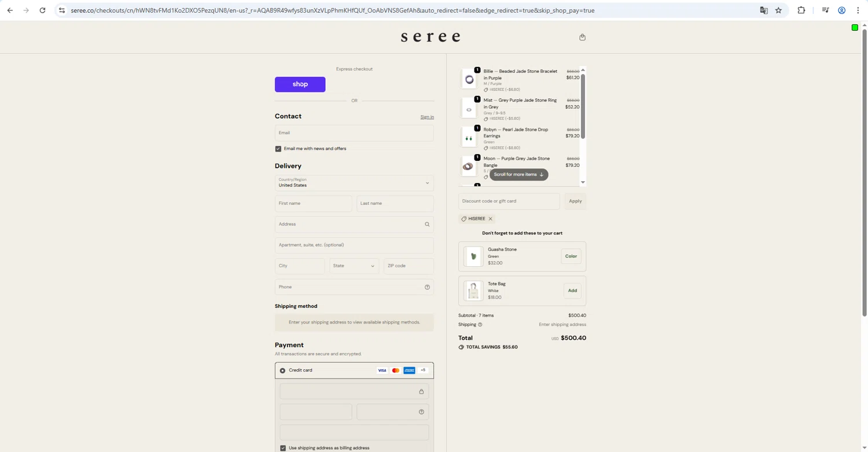Image resolution: width=868 pixels, height=452 pixels.
Task: Remove the HISEREE discount code
Action: pyautogui.click(x=490, y=219)
